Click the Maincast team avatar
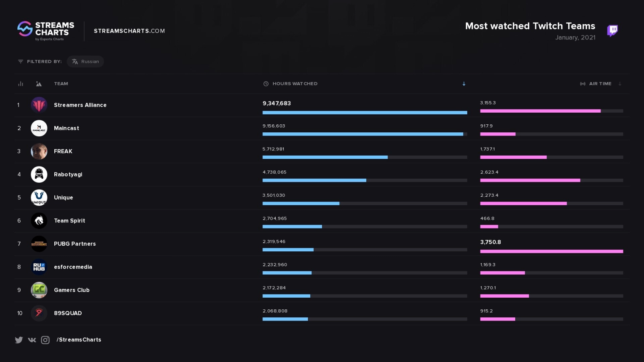644x362 pixels. [39, 128]
